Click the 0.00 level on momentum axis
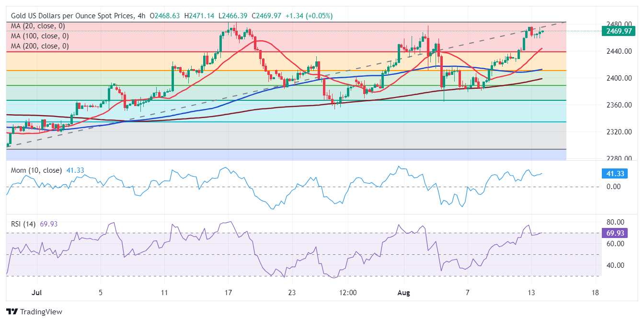Image resolution: width=644 pixels, height=322 pixels. point(613,186)
